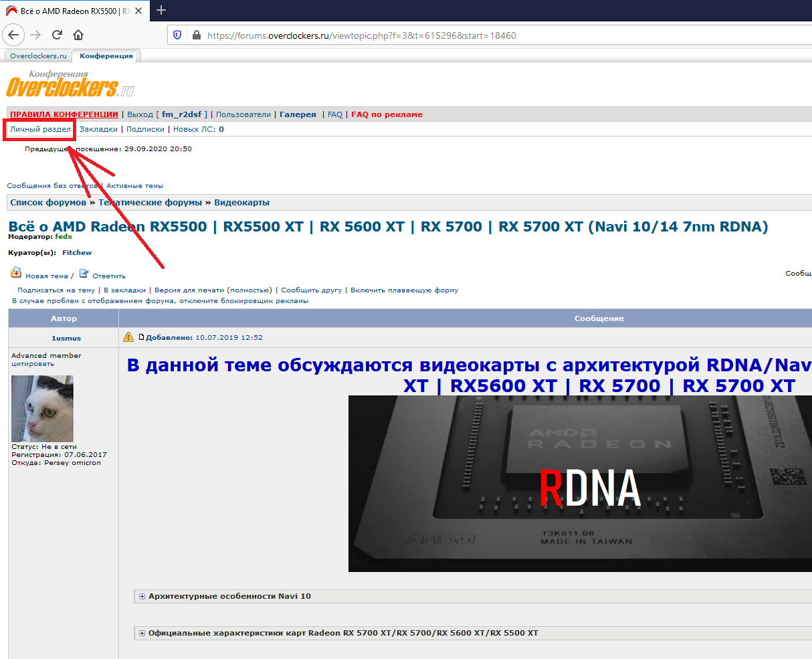The image size is (812, 659).
Task: Open curator Fitchew profile
Action: (77, 253)
